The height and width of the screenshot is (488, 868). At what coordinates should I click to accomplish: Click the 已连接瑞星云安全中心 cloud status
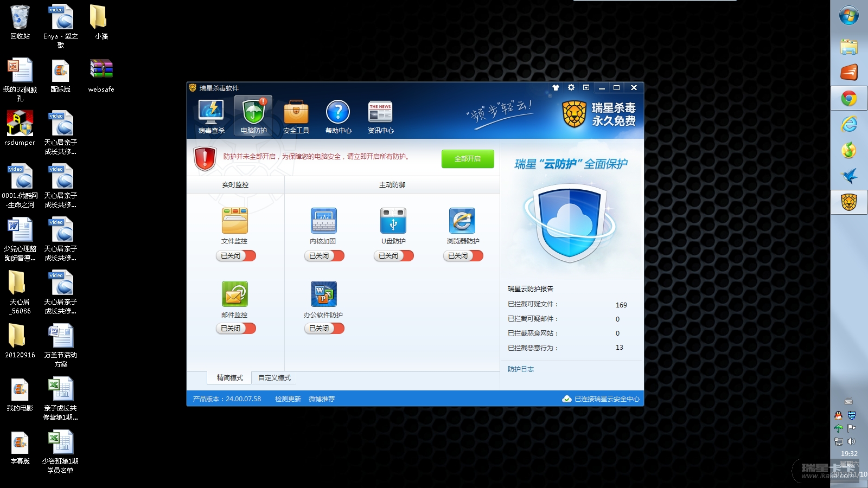tap(601, 399)
